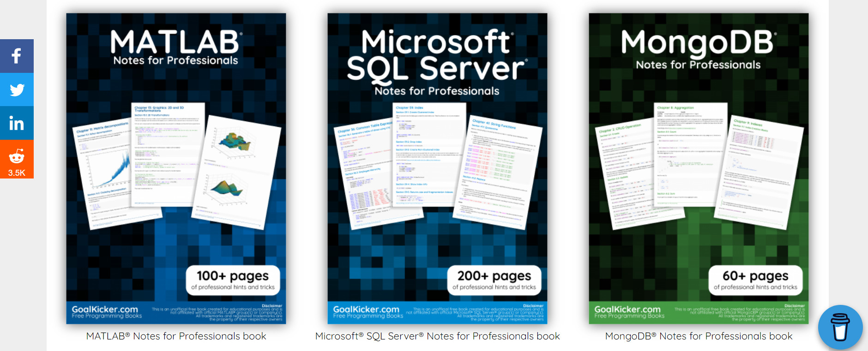868x351 pixels.
Task: Follow Microsoft SQL Server Notes book link
Action: [437, 336]
